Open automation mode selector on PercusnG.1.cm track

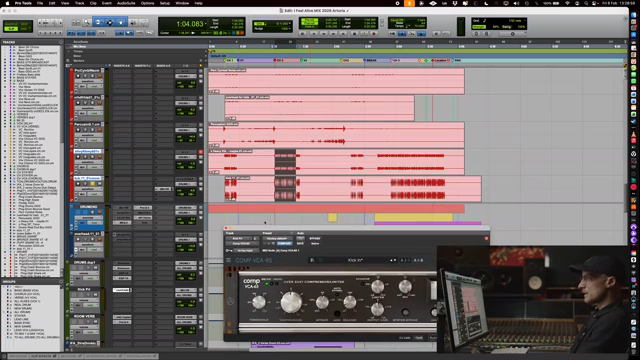click(95, 140)
